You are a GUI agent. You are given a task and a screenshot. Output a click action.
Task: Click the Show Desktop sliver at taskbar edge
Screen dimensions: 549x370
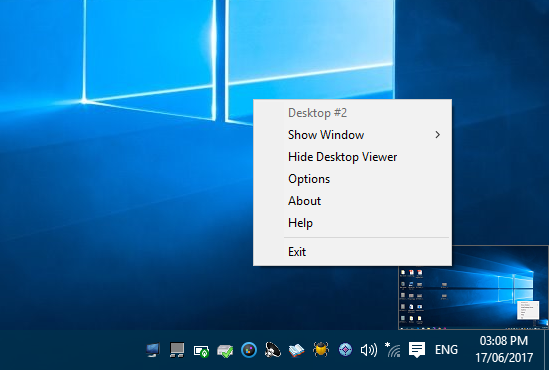click(x=546, y=350)
